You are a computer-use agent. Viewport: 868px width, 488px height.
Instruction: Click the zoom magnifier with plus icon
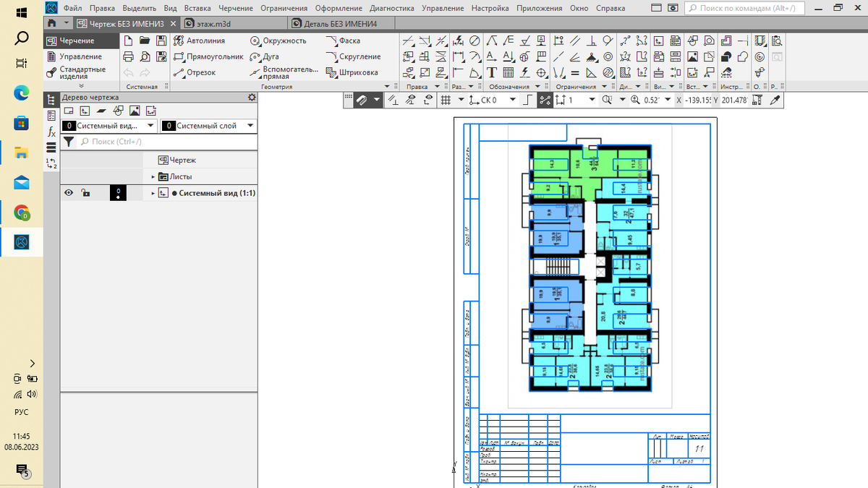point(635,100)
